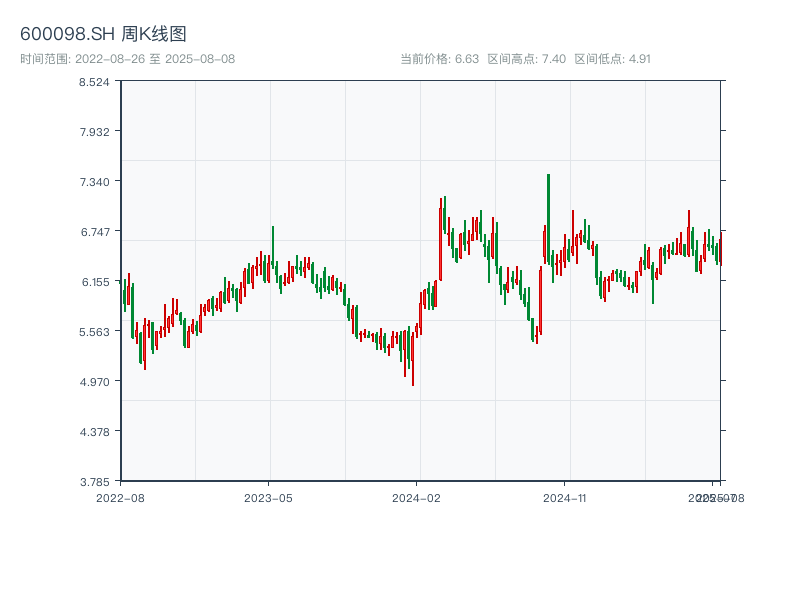Click the 区间低点 4.91 label
The height and width of the screenshot is (600, 800).
(612, 59)
